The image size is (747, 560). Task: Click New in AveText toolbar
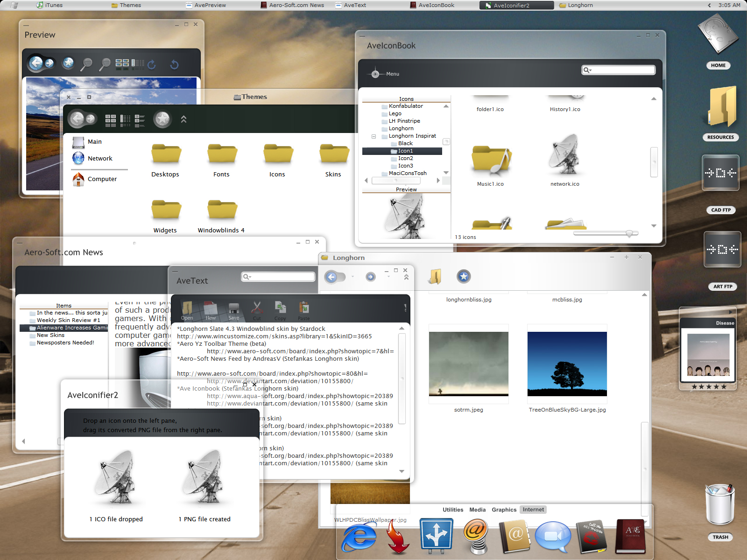click(x=211, y=311)
